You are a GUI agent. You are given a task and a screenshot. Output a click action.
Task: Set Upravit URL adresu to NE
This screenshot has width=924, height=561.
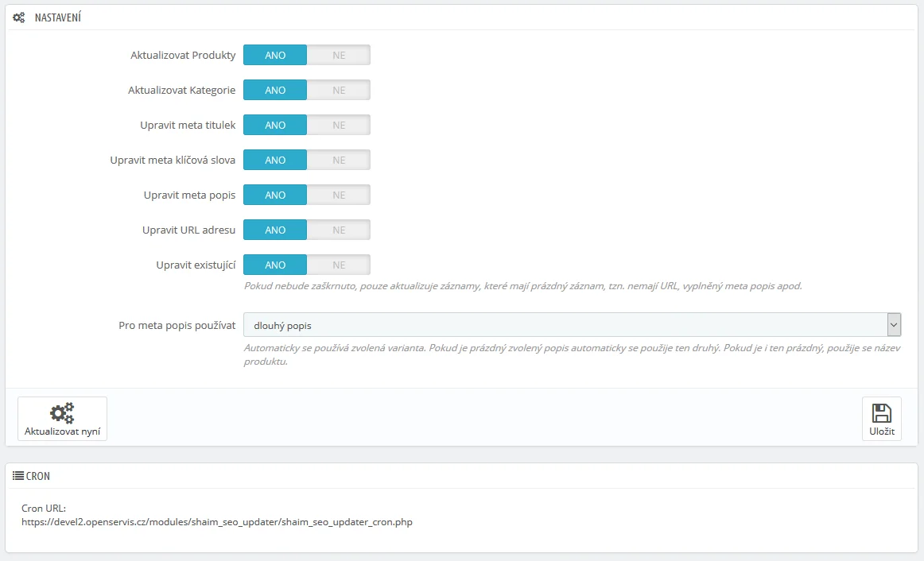(339, 230)
